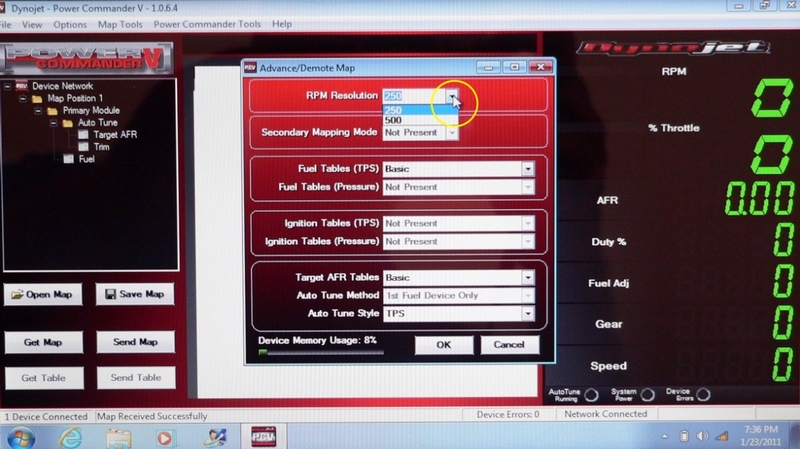Open the Windows Start menu

pos(21,438)
